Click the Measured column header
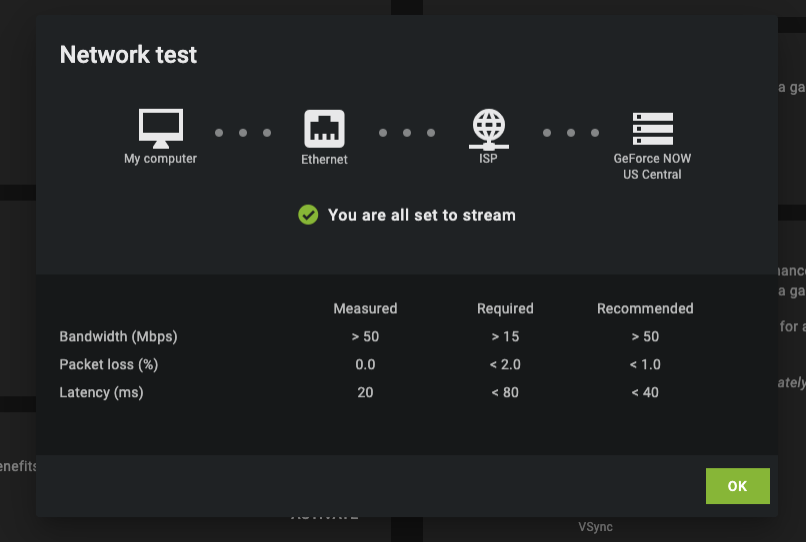Viewport: 806px width, 542px height. pos(365,308)
